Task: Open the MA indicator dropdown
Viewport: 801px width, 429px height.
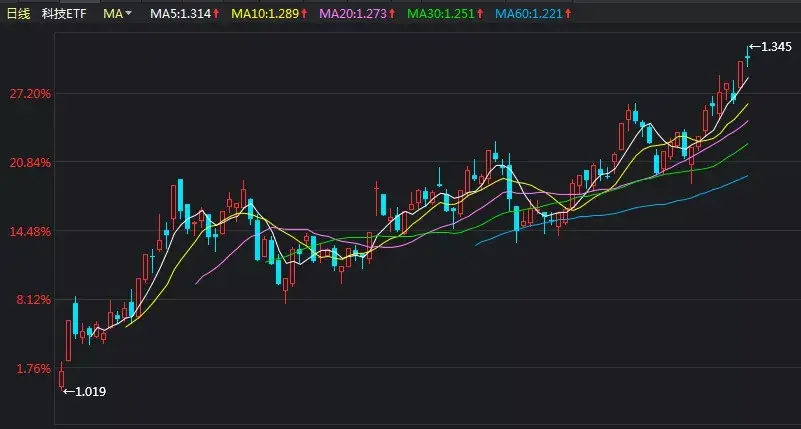Action: coord(118,15)
